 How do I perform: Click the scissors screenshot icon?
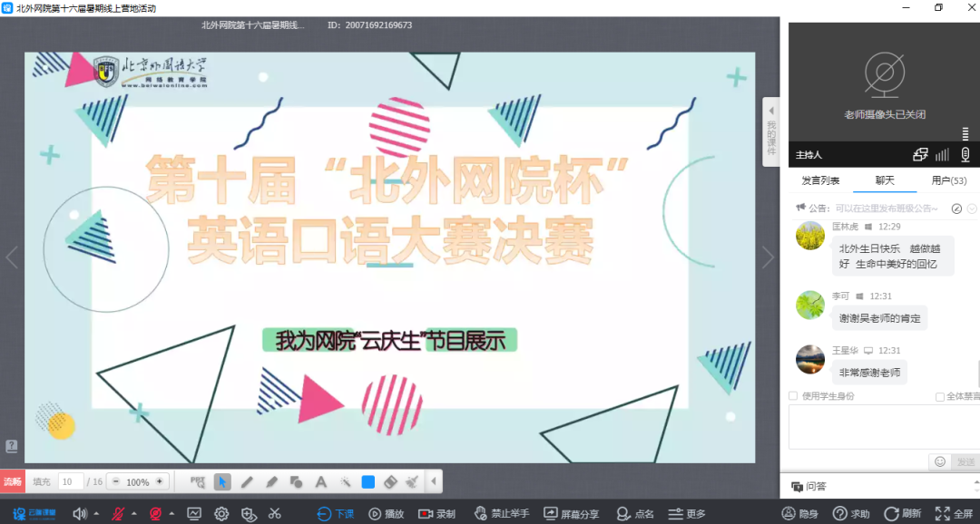click(x=274, y=513)
